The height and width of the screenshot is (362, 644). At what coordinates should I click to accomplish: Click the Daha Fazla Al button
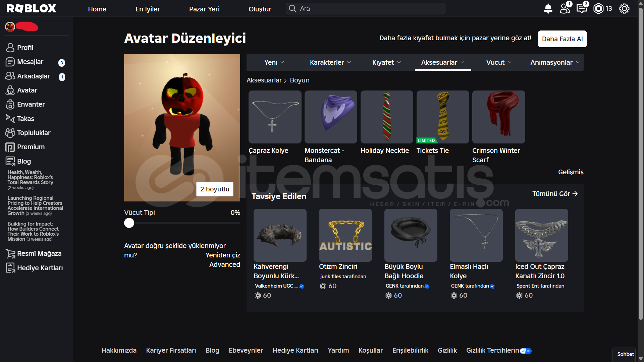click(562, 39)
